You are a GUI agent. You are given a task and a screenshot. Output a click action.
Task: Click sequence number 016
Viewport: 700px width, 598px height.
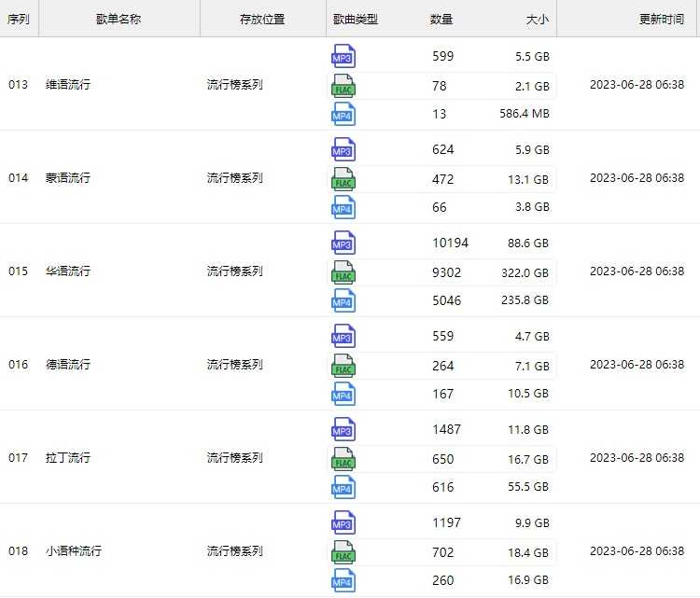19,364
